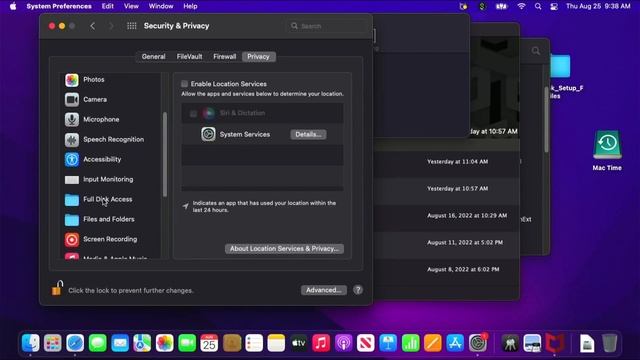The image size is (640, 360).
Task: Open Keynote from the dock
Action: coord(388,343)
